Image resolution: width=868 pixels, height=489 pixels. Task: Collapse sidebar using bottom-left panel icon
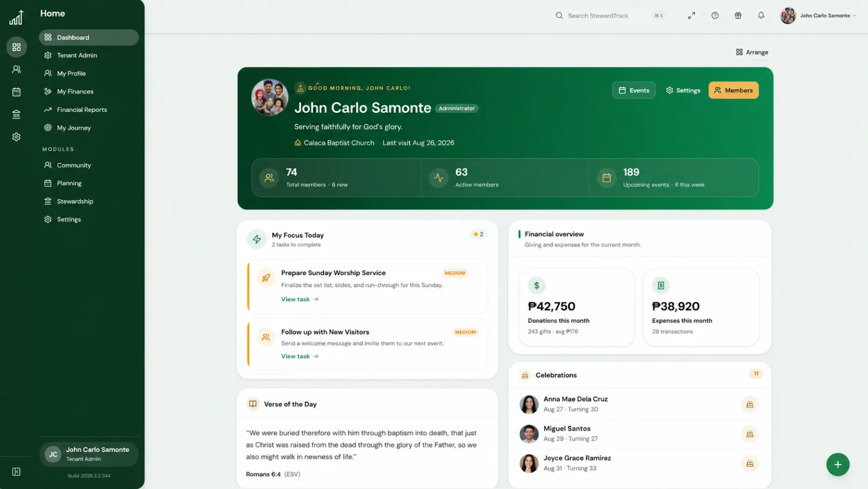[x=16, y=472]
